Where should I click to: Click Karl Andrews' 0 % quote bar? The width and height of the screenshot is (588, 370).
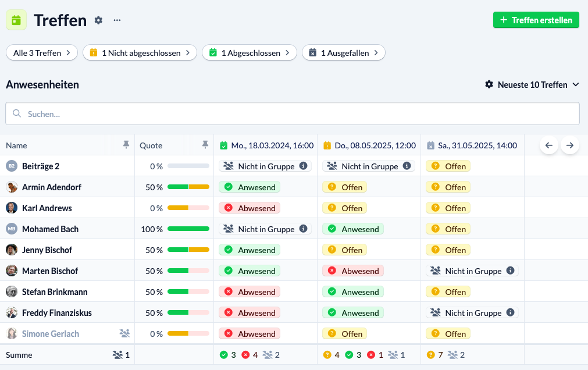pos(188,208)
